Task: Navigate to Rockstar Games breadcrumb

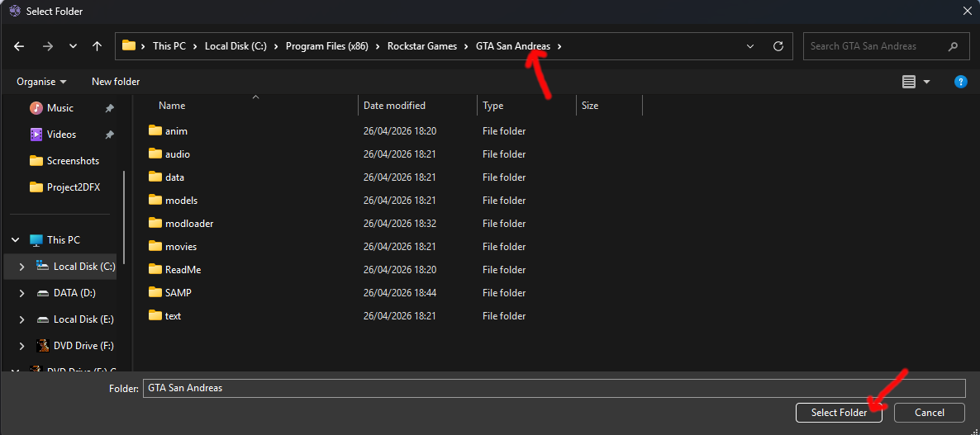Action: [x=422, y=46]
